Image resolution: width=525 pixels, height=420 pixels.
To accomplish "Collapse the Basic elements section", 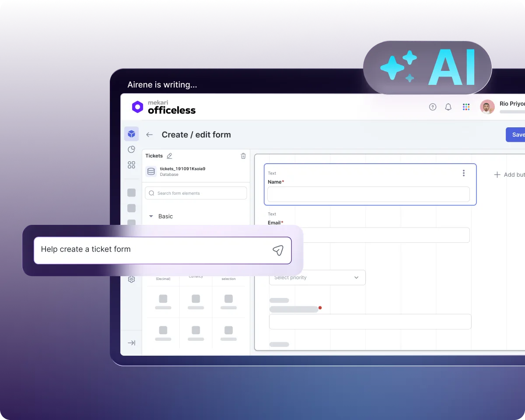I will (x=151, y=216).
